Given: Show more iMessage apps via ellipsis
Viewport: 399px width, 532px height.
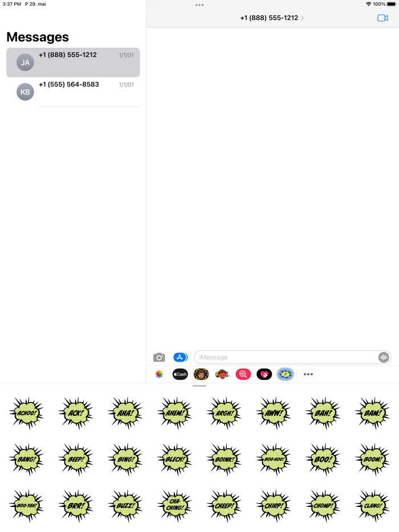Looking at the screenshot, I should tap(308, 374).
